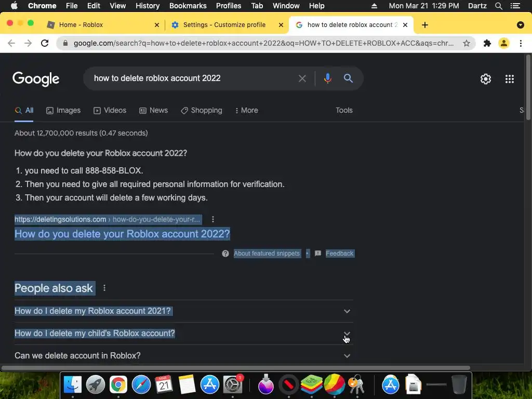Open Google quick settings gear
This screenshot has height=399, width=532.
point(486,79)
